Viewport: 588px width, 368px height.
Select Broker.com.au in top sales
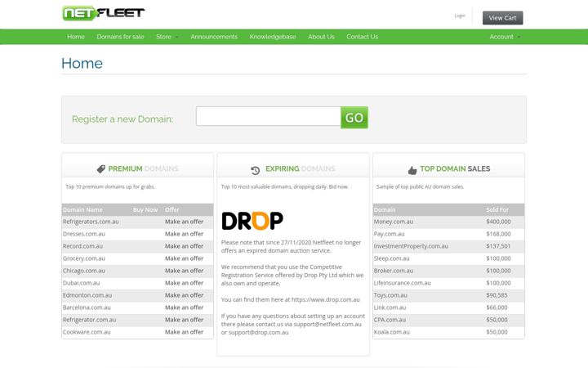pyautogui.click(x=393, y=271)
